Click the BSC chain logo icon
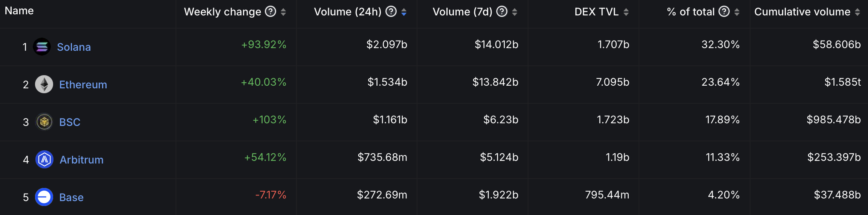 (x=44, y=122)
